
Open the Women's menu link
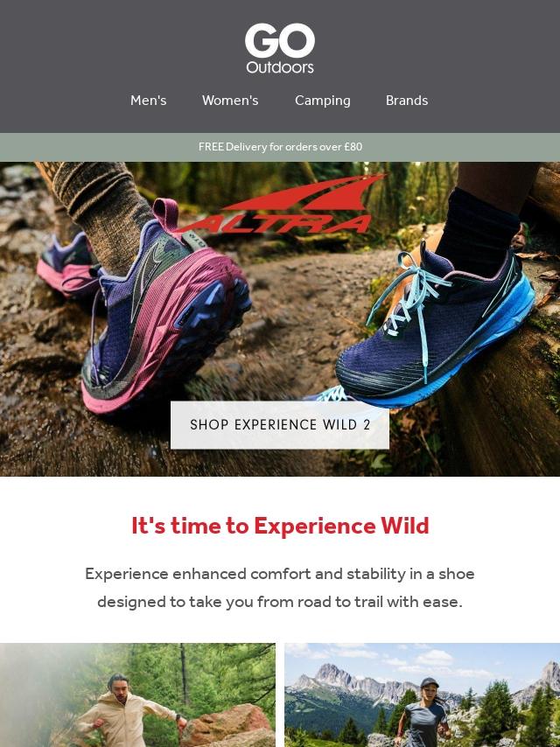[x=230, y=101]
